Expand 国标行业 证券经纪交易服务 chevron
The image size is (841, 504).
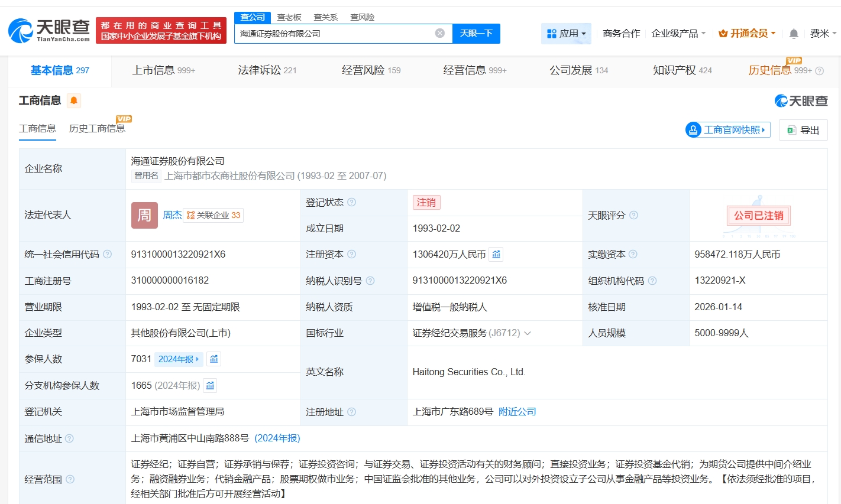528,333
